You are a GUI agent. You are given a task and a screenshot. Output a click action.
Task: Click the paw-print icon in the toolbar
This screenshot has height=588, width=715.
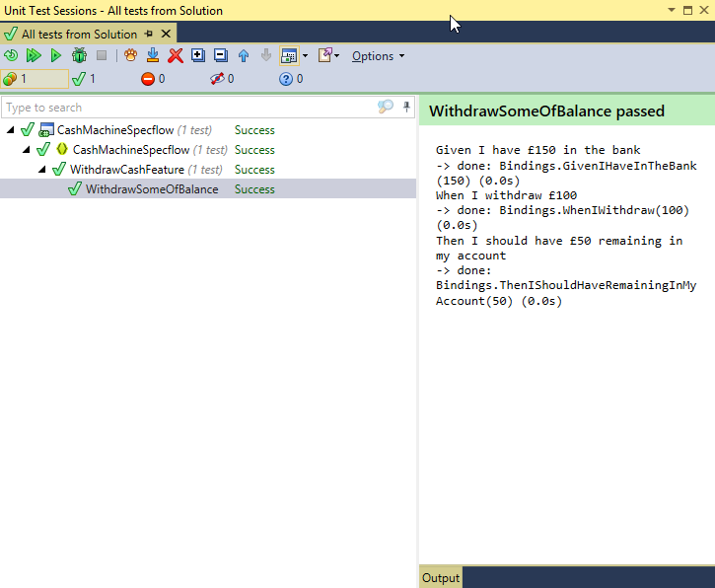pyautogui.click(x=130, y=56)
